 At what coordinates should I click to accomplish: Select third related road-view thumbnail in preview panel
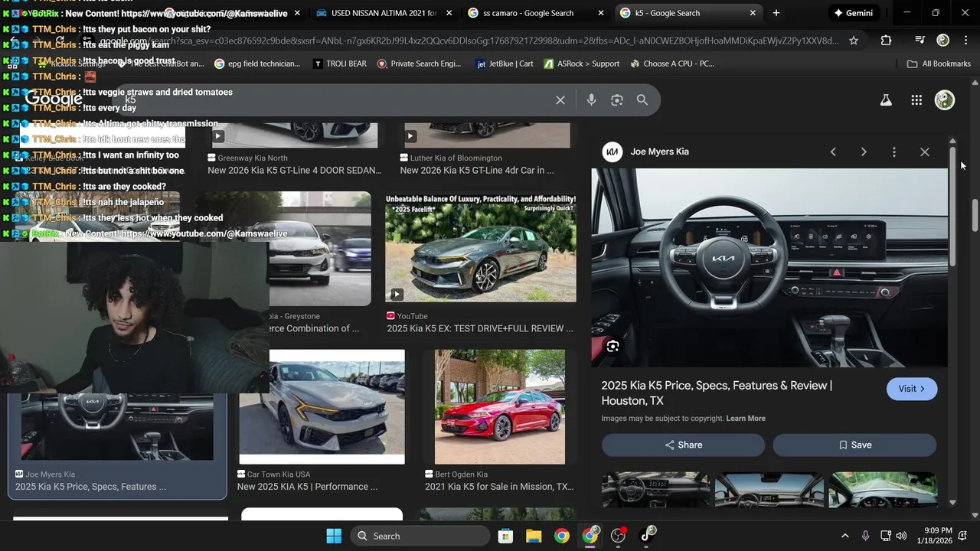(x=883, y=490)
